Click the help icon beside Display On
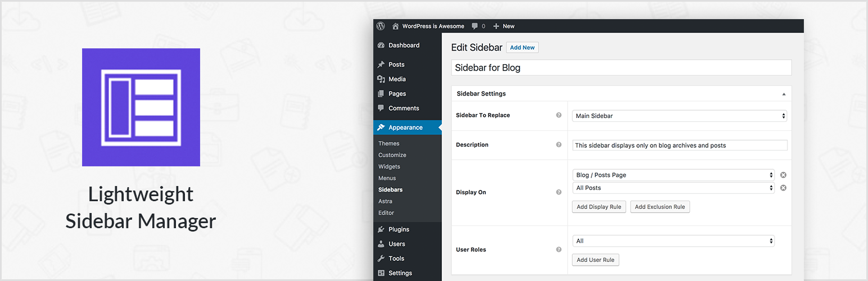868x281 pixels. [559, 192]
